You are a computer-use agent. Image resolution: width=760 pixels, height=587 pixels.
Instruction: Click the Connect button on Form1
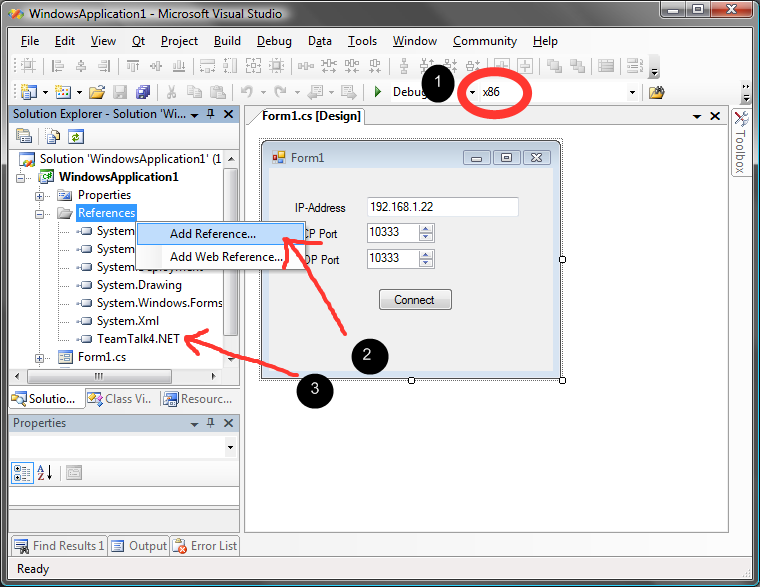(414, 300)
